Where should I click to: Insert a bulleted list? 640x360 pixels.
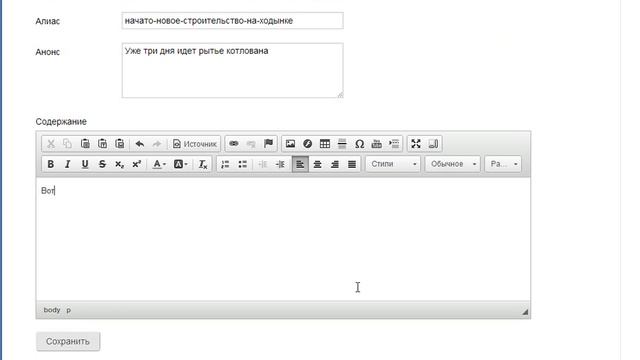click(242, 164)
